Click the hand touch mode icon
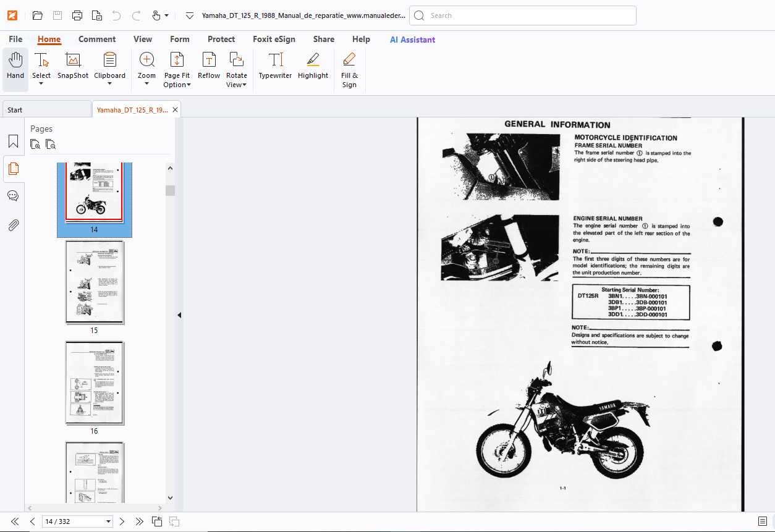Viewport: 775px width, 532px height. click(156, 15)
